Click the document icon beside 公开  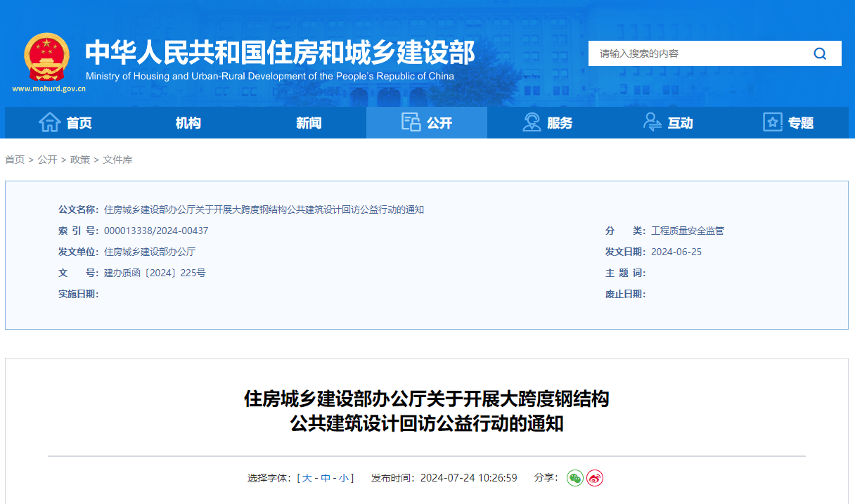click(411, 122)
